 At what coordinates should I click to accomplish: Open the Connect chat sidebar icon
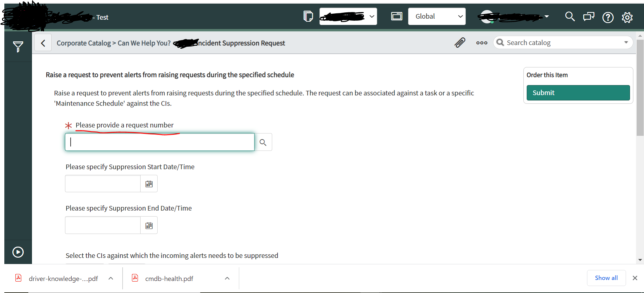tap(589, 16)
